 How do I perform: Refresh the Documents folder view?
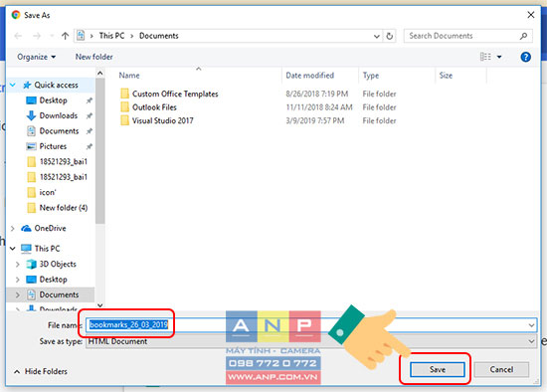point(389,36)
